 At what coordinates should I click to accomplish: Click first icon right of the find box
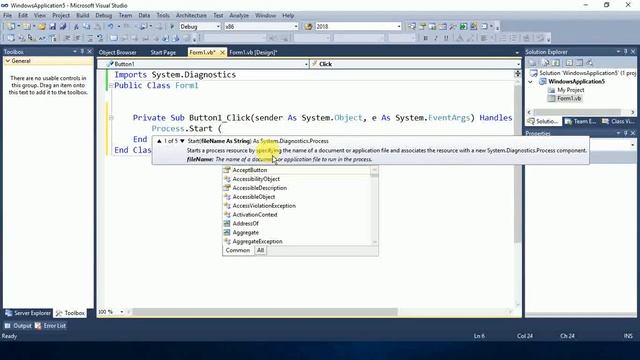click(411, 27)
